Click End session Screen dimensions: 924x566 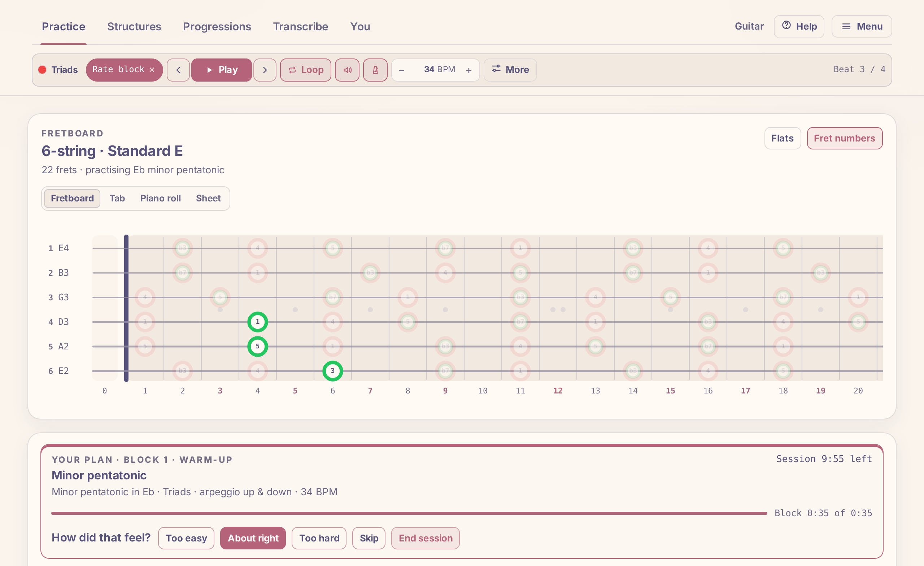pyautogui.click(x=426, y=538)
